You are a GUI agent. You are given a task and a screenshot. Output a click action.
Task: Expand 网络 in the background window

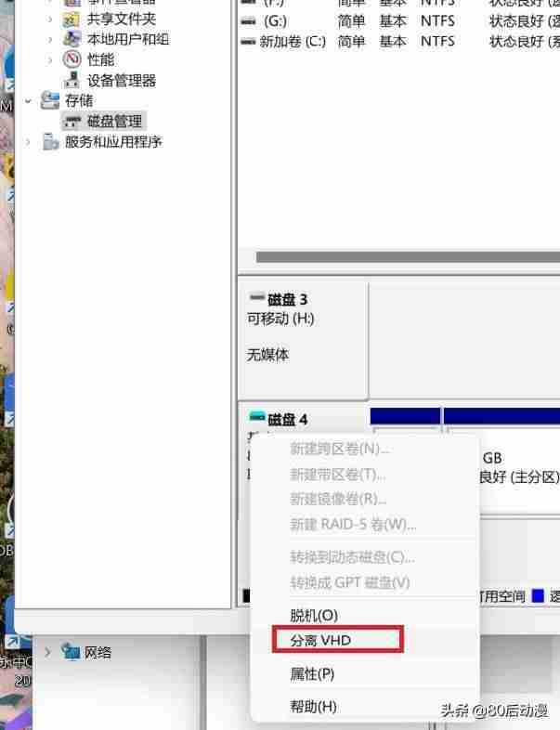click(47, 652)
